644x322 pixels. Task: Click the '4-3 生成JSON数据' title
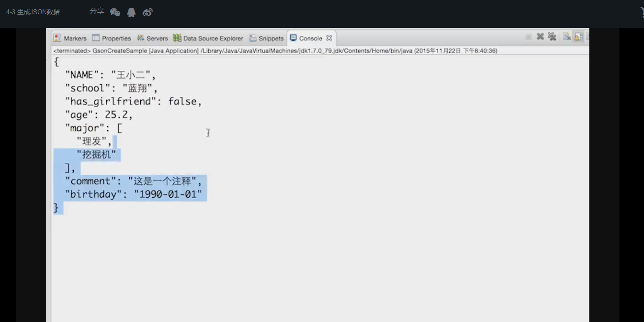(33, 12)
